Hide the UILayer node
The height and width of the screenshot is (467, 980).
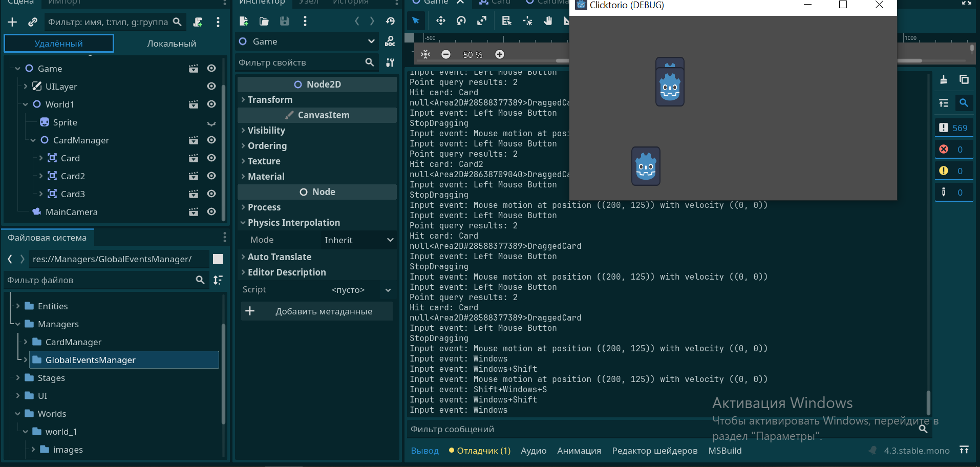211,87
